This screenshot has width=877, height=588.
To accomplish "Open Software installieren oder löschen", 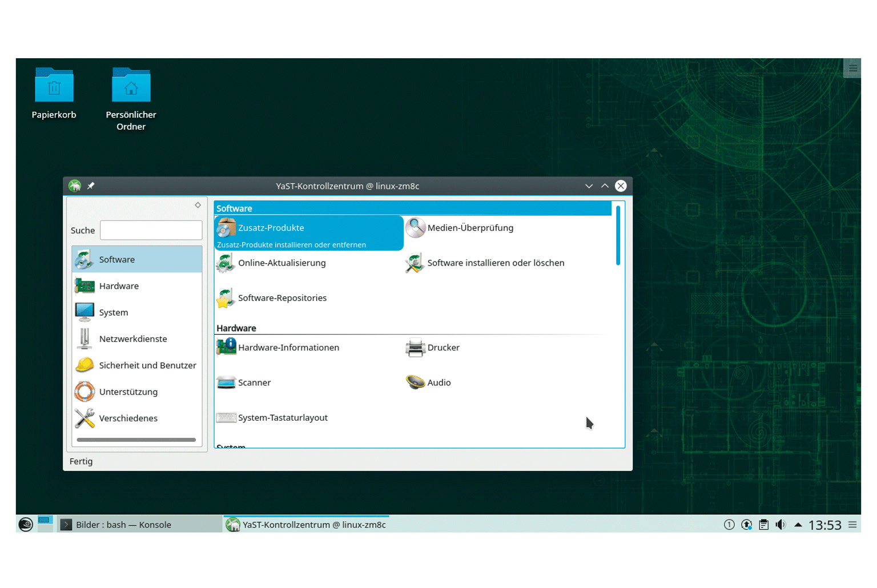I will [x=495, y=263].
